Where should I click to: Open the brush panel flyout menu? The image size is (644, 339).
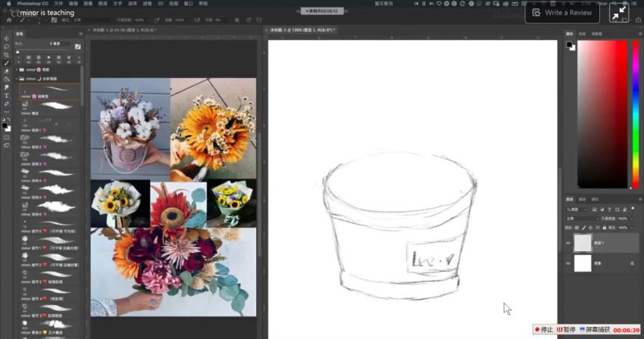(x=80, y=34)
